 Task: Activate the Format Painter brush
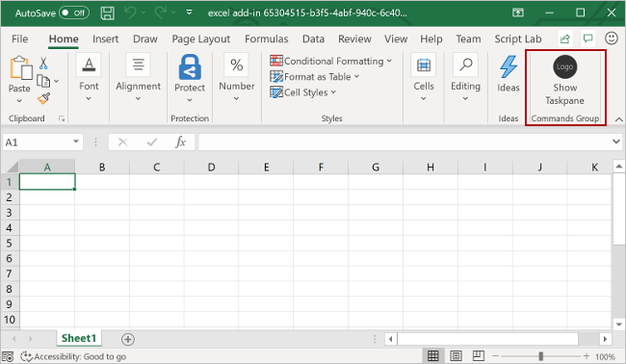tap(43, 98)
